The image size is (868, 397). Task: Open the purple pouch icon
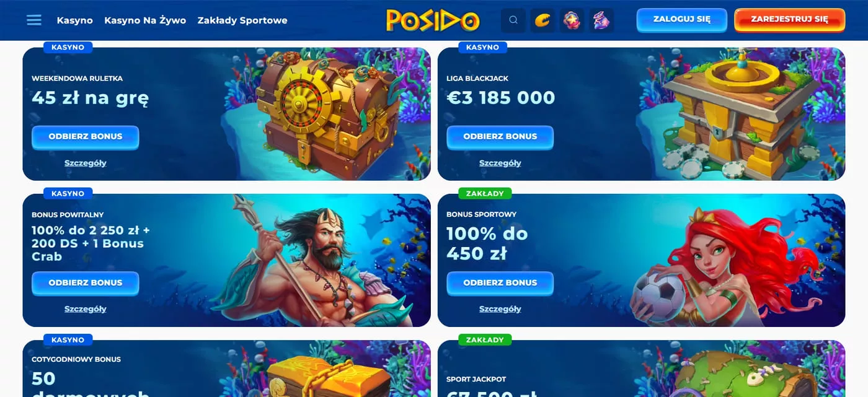[x=601, y=20]
